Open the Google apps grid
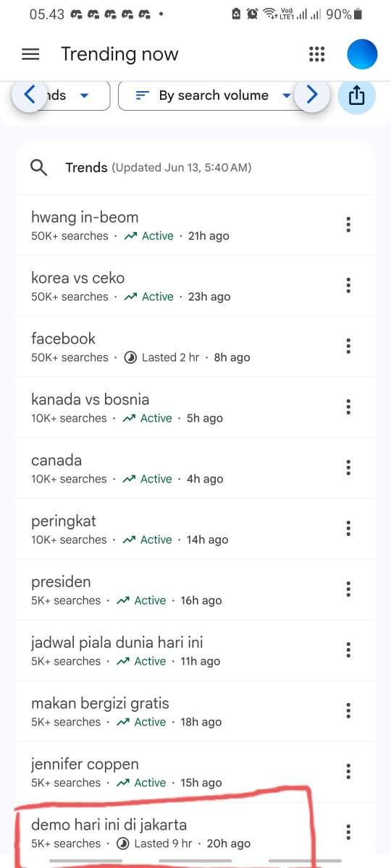Screen dimensions: 391x868 (316, 54)
